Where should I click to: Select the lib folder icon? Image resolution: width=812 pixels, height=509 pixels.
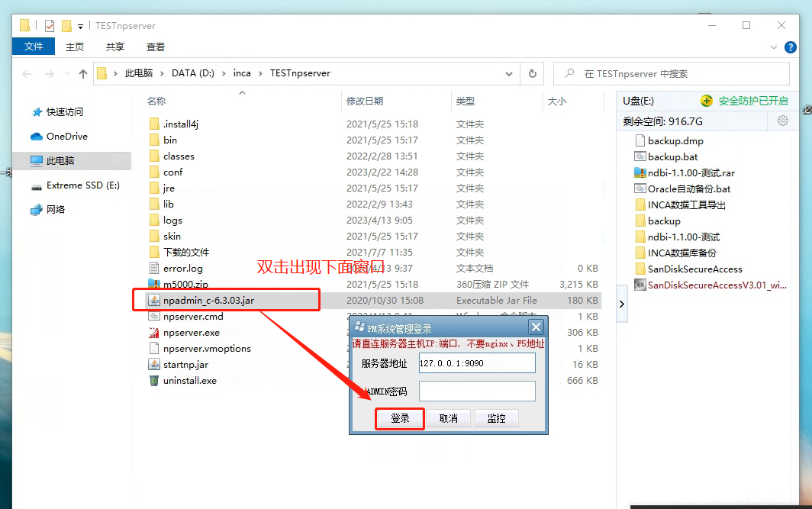154,204
